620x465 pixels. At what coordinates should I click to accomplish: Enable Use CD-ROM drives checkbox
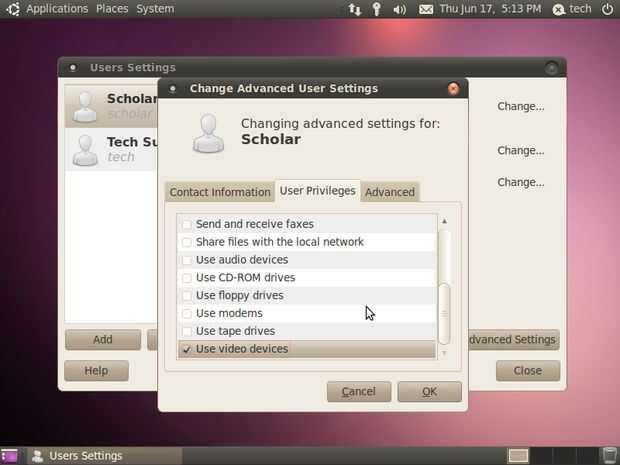click(x=187, y=278)
